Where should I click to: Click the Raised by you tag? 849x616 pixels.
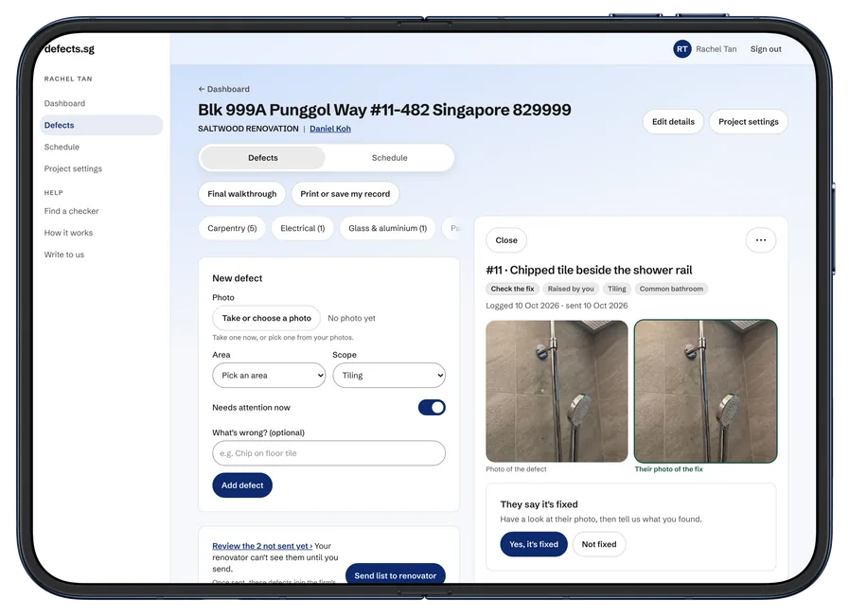571,289
